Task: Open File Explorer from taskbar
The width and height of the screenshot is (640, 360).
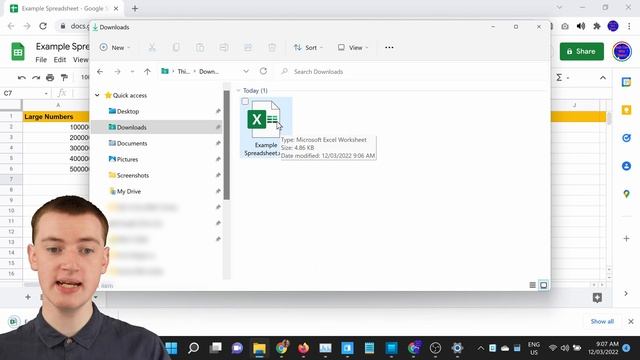Action: coord(259,348)
